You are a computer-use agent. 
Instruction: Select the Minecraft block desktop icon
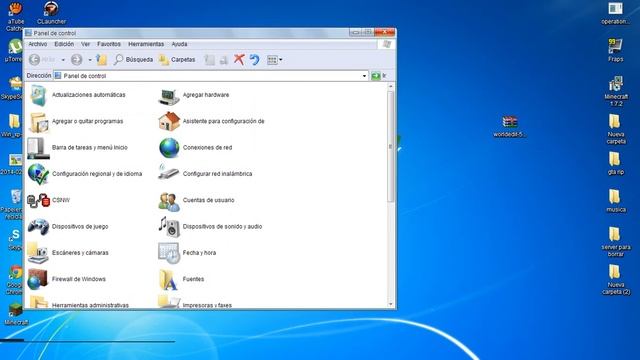click(16, 314)
